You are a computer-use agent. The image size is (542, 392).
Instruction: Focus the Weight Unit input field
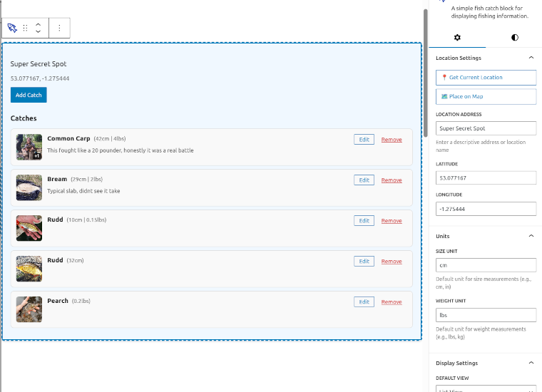486,315
